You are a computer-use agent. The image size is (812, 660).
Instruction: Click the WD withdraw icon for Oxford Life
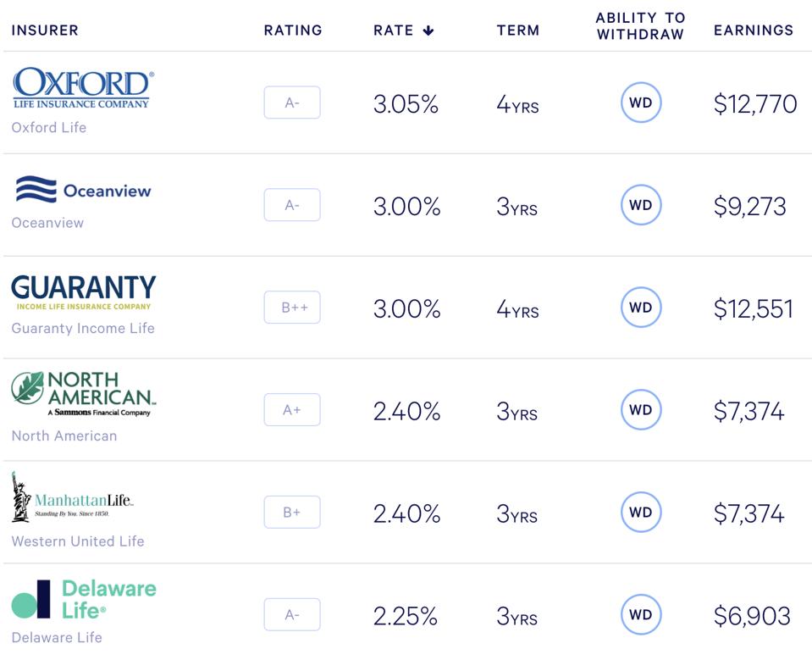641,102
